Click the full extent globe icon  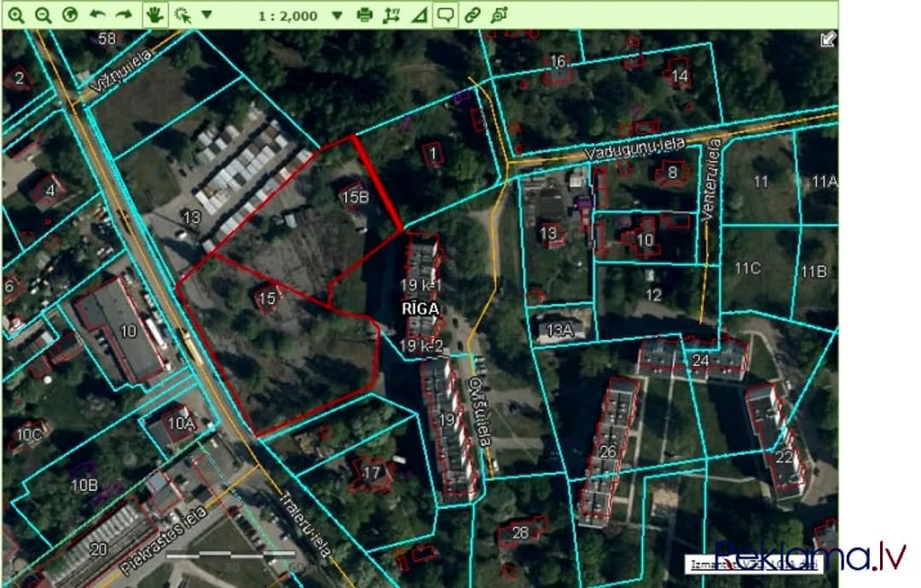[x=70, y=14]
